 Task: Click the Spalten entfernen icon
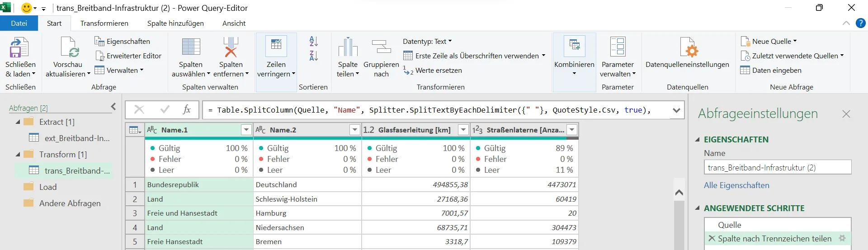tap(231, 47)
